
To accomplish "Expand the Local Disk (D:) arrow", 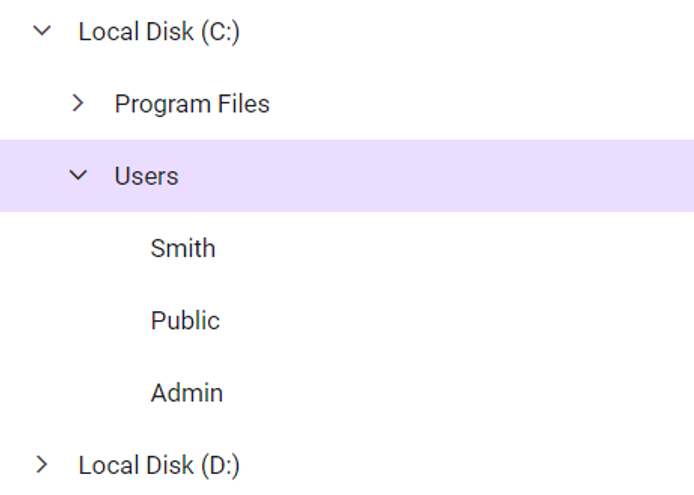I will 42,464.
